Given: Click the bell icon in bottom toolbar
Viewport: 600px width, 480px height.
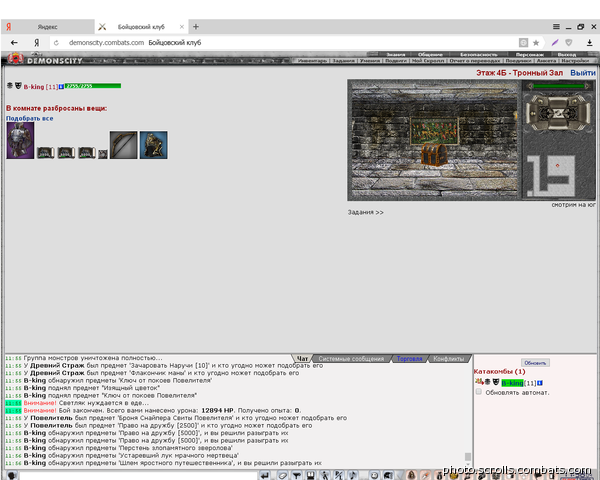Looking at the screenshot, I should coord(411,475).
